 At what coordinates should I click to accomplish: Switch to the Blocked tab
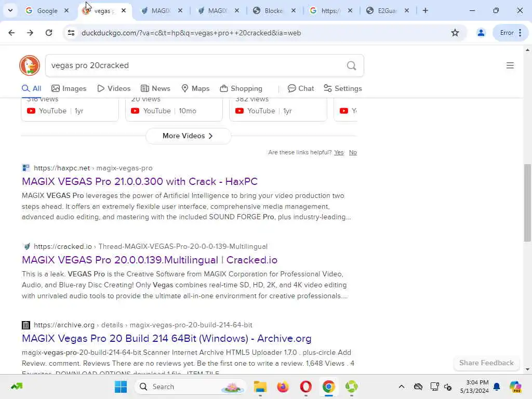(274, 10)
